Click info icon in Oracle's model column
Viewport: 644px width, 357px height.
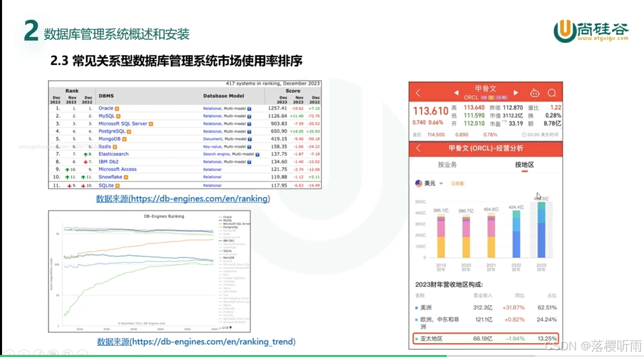[x=249, y=109]
